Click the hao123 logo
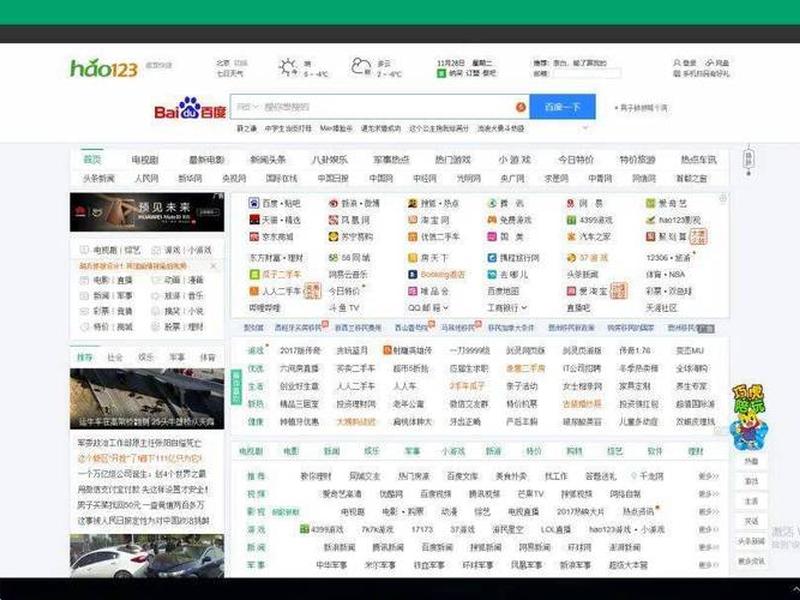The height and width of the screenshot is (600, 800). (x=104, y=68)
